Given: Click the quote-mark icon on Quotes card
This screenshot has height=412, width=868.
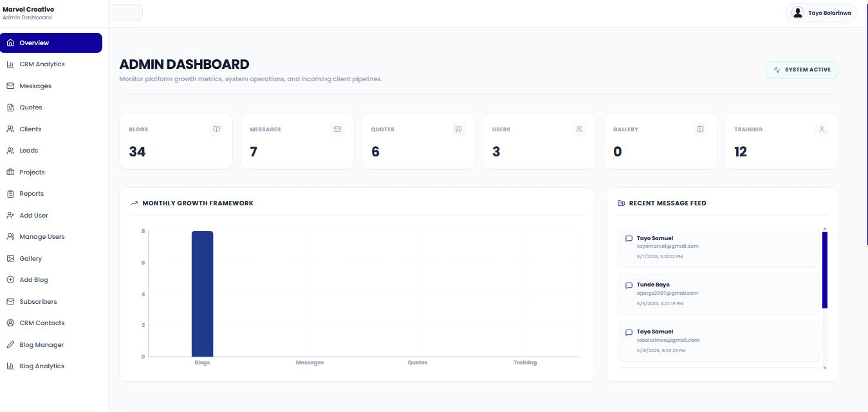Looking at the screenshot, I should 459,129.
